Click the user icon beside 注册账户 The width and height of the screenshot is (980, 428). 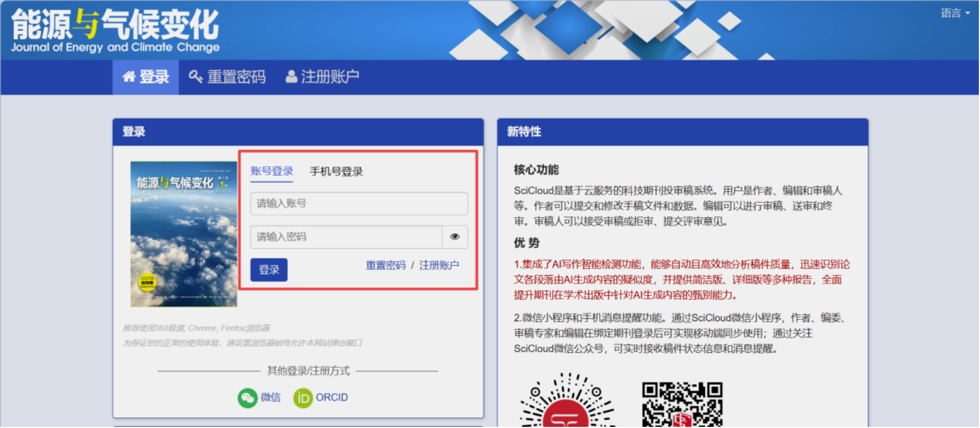pyautogui.click(x=291, y=77)
